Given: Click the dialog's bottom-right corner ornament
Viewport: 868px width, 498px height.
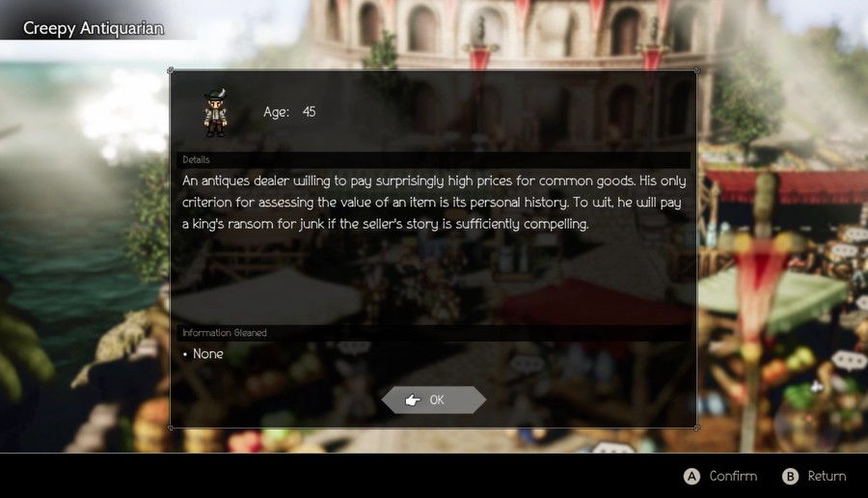Looking at the screenshot, I should pyautogui.click(x=696, y=428).
